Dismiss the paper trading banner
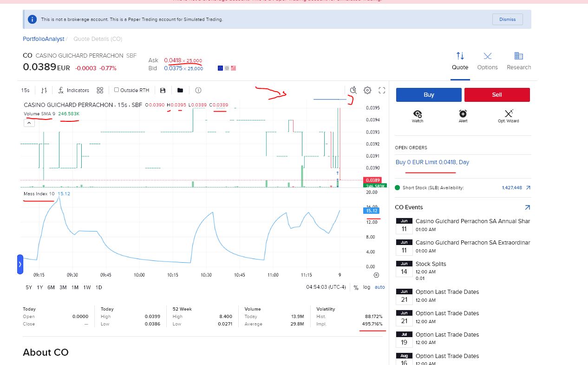This screenshot has width=588, height=365. pos(508,20)
